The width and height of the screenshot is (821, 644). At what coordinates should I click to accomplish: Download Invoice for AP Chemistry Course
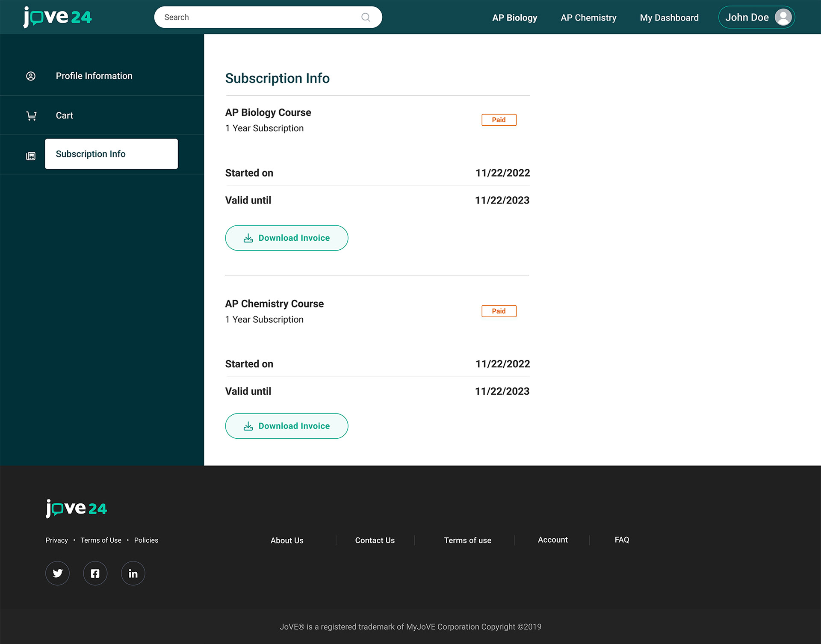click(286, 426)
